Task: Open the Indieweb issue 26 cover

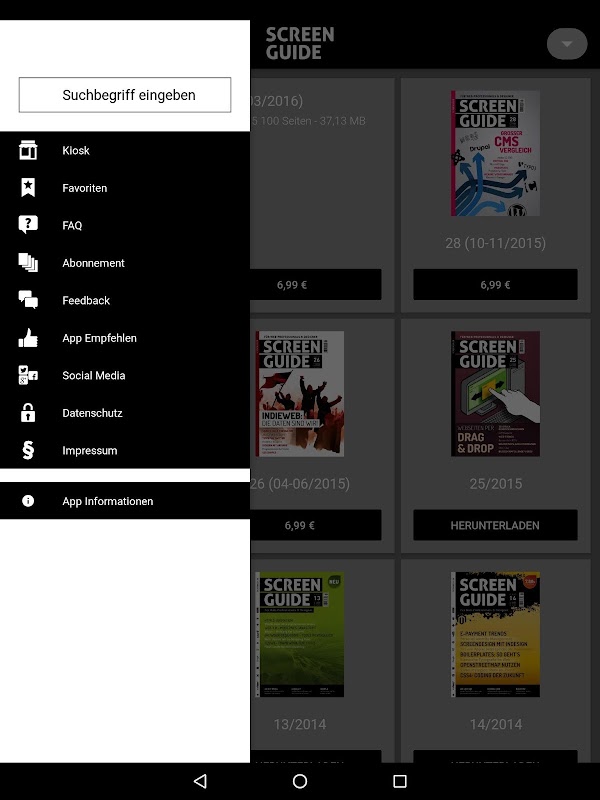Action: point(299,394)
